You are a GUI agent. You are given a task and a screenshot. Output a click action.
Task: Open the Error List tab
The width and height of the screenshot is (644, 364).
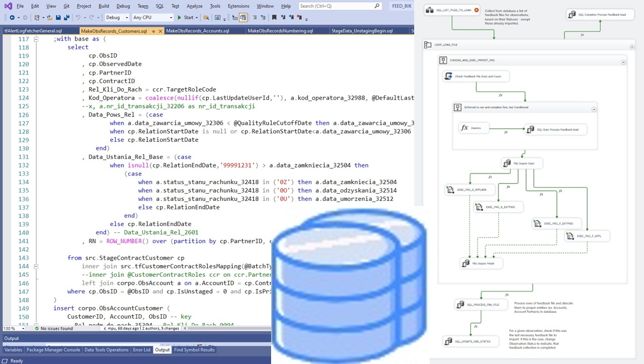click(x=142, y=350)
